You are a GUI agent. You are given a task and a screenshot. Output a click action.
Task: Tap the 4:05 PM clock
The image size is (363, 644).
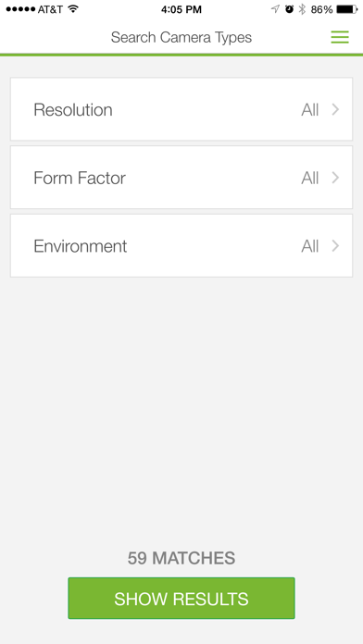pos(181,9)
